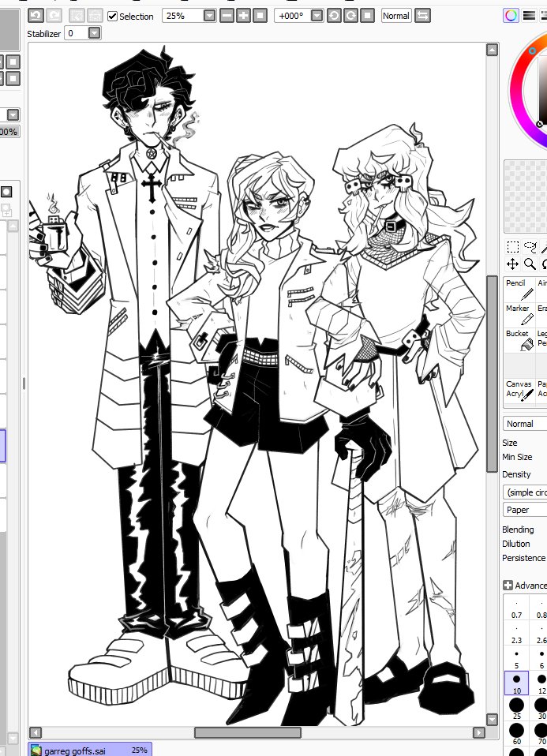Viewport: 547px width, 756px height.
Task: Open the simple circle brush shape dropdown
Action: click(525, 492)
